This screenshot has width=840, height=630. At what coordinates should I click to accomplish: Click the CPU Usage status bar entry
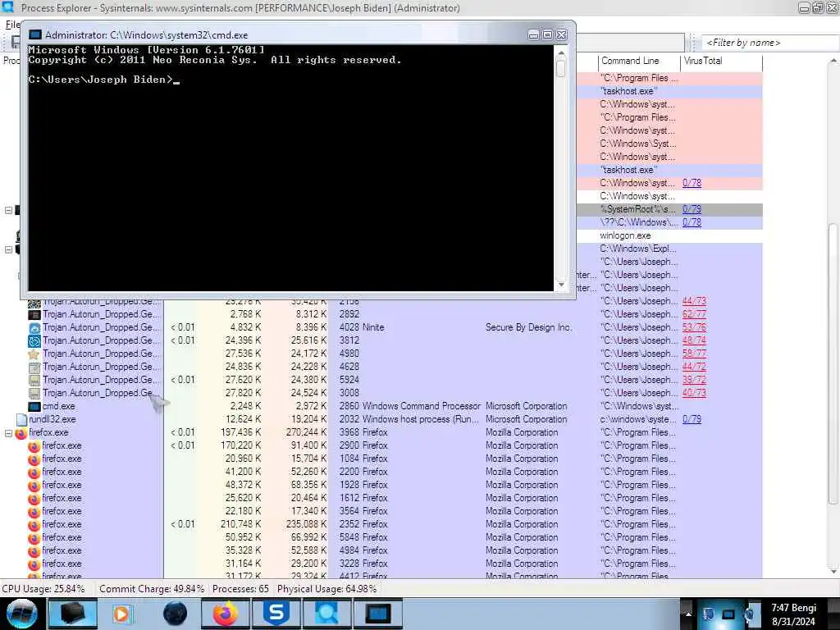point(43,589)
